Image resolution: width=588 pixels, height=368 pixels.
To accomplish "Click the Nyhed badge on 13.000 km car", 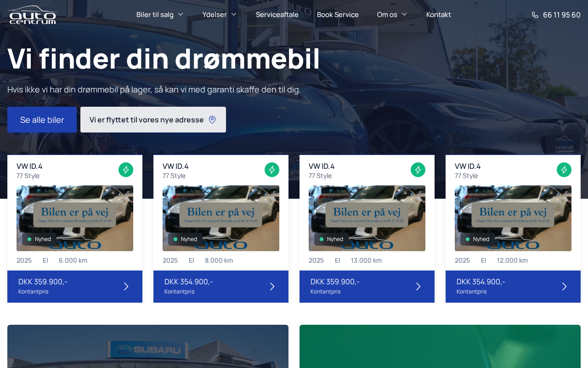I will pyautogui.click(x=331, y=239).
